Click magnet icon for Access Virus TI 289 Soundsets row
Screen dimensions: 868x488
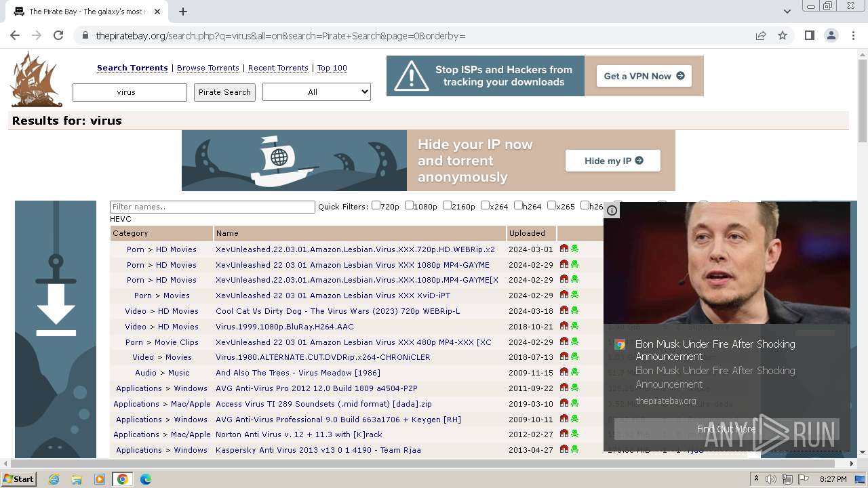click(564, 403)
